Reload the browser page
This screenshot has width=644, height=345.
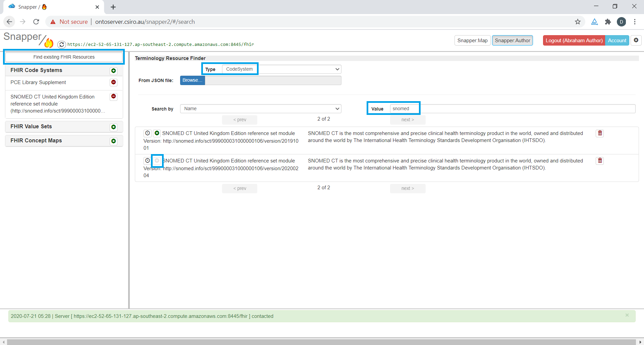36,22
